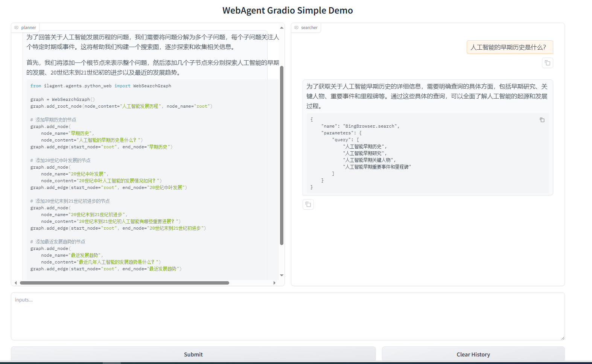This screenshot has width=592, height=364.
Task: Click the planner horizontal scrollbar thumb
Action: 125,283
